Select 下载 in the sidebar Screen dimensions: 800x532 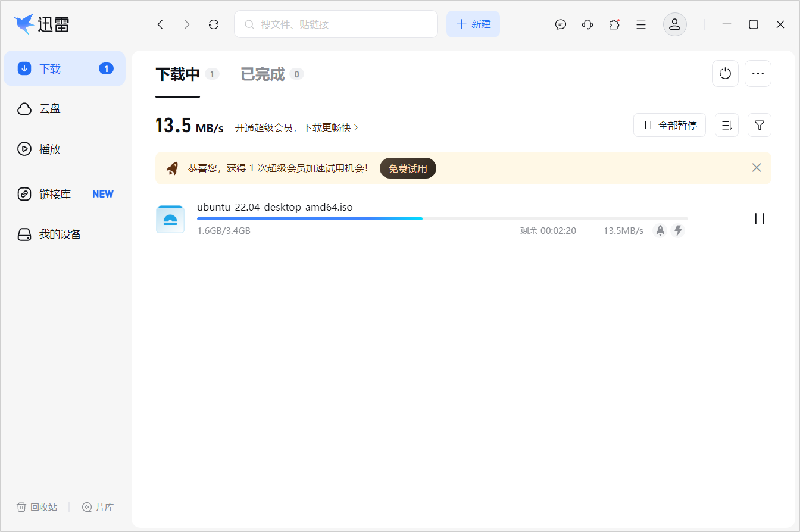(64, 68)
